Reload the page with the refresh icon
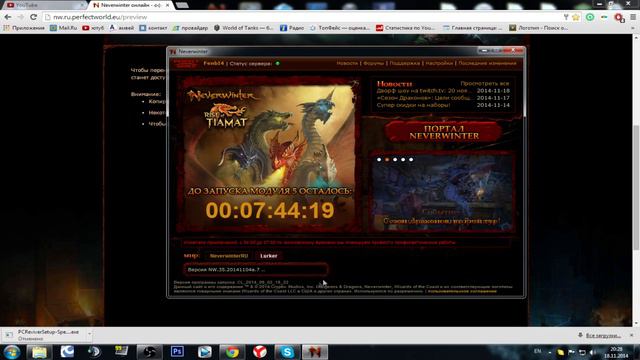The image size is (640, 360). tap(33, 17)
